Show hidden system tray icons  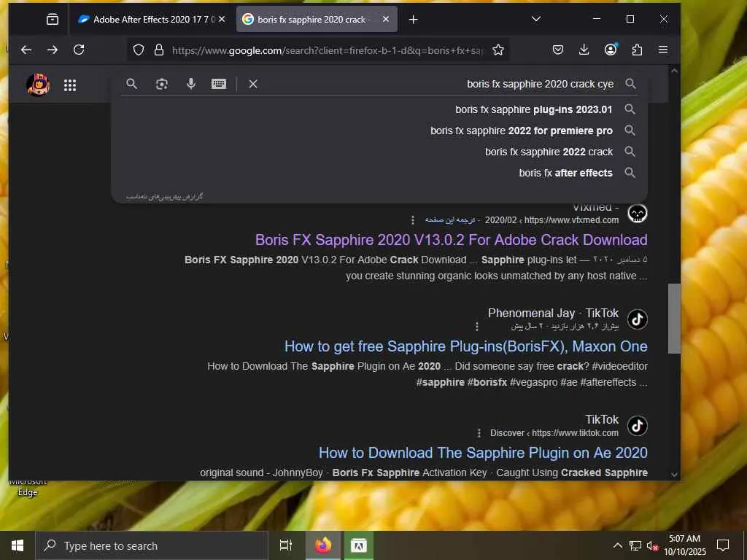(617, 545)
